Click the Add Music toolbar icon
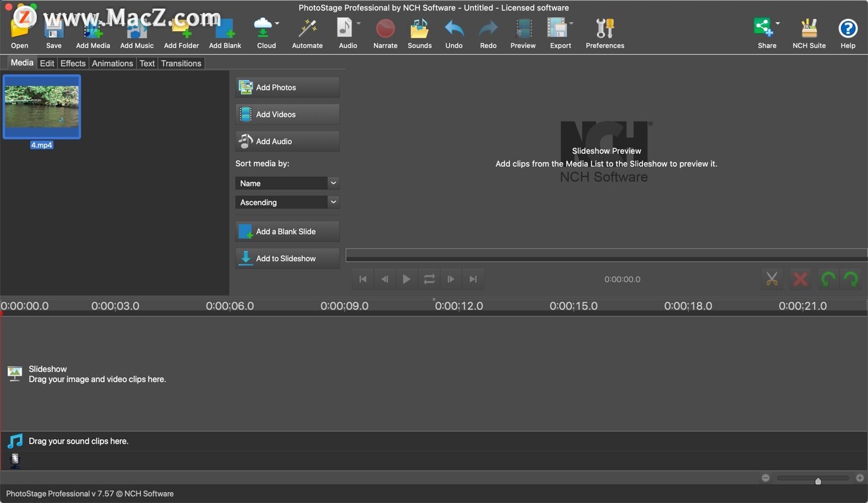Viewport: 868px width, 503px height. click(x=137, y=33)
